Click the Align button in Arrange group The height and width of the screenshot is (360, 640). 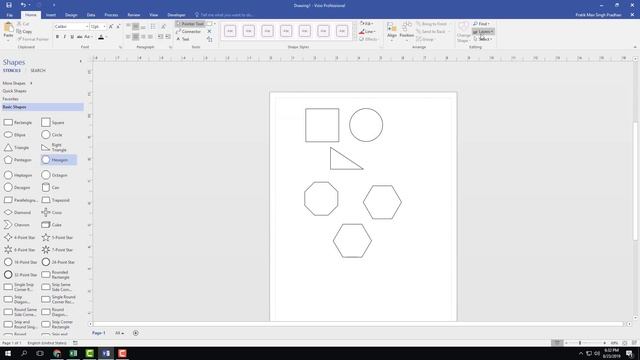(x=392, y=31)
